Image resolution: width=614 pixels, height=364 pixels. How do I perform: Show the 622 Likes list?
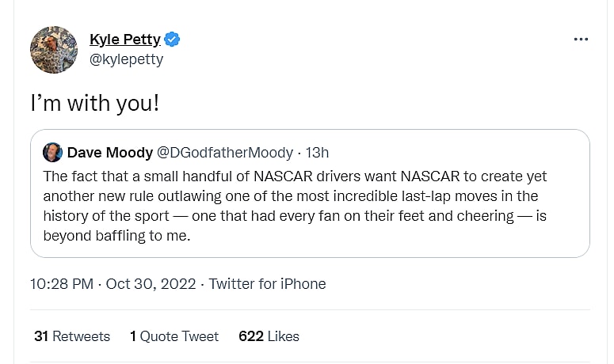[269, 336]
